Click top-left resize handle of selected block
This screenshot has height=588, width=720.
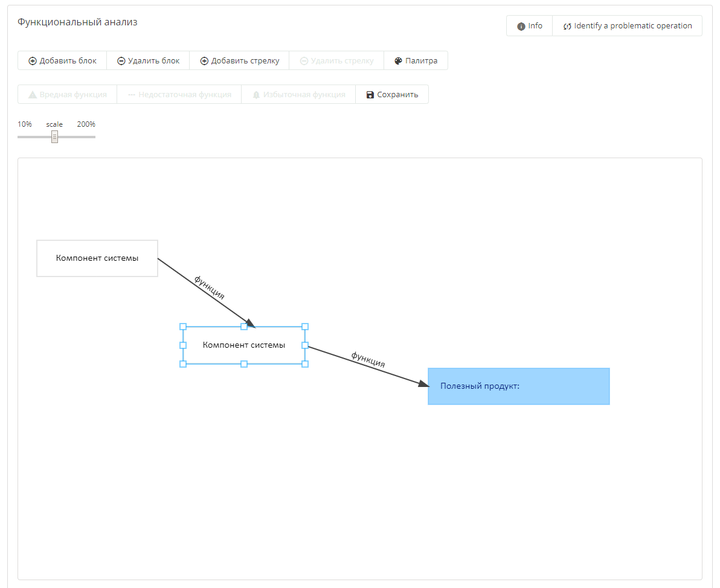183,327
